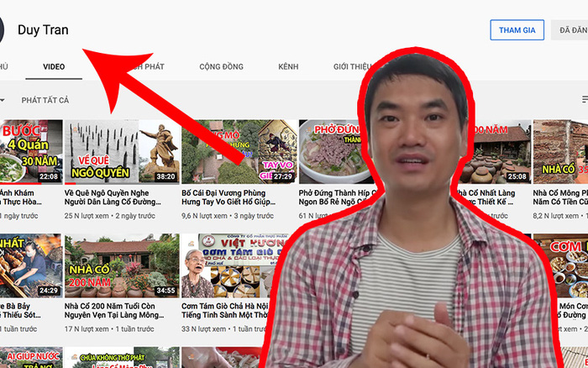The height and width of the screenshot is (368, 588).
Task: Switch to the VIDEO tab
Action: 54,66
